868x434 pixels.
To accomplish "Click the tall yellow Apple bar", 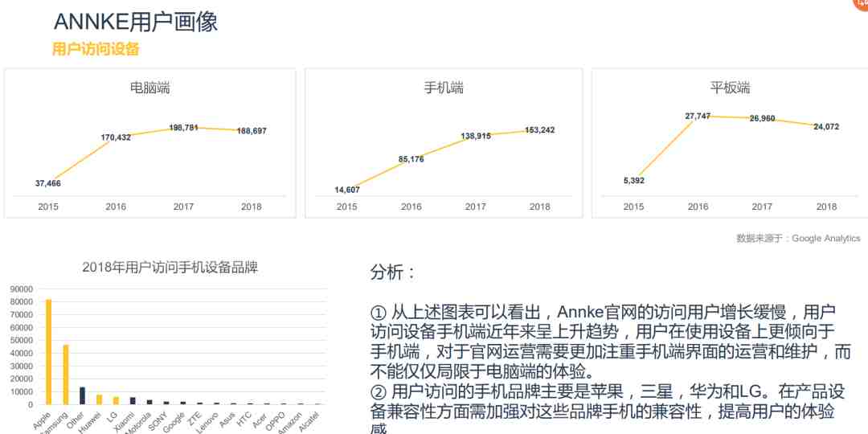I will [49, 351].
